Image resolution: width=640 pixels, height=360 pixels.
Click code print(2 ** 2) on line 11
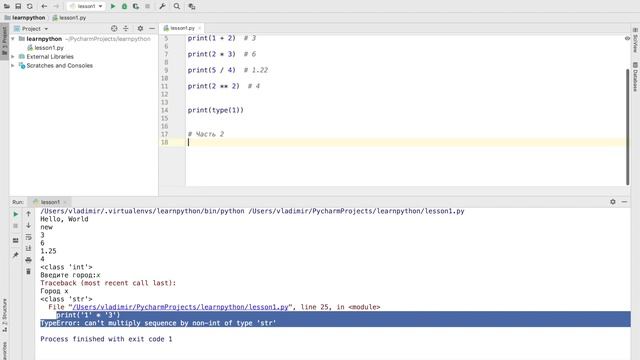[213, 86]
